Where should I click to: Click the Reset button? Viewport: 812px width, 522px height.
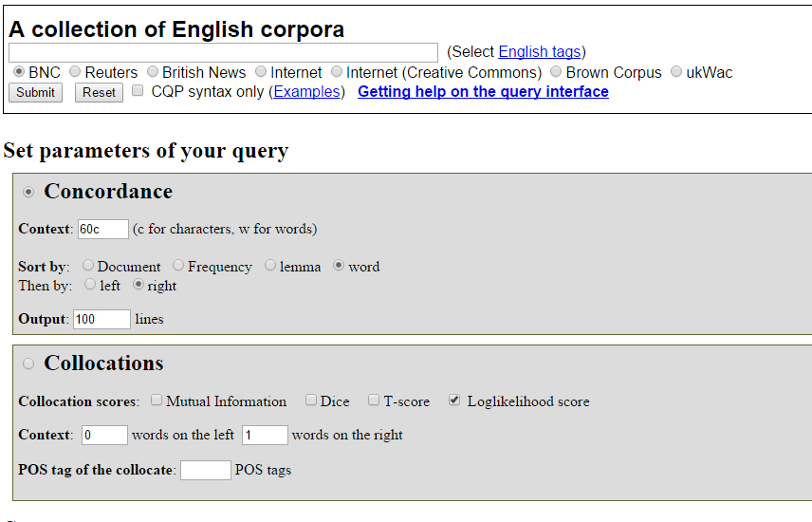click(99, 92)
